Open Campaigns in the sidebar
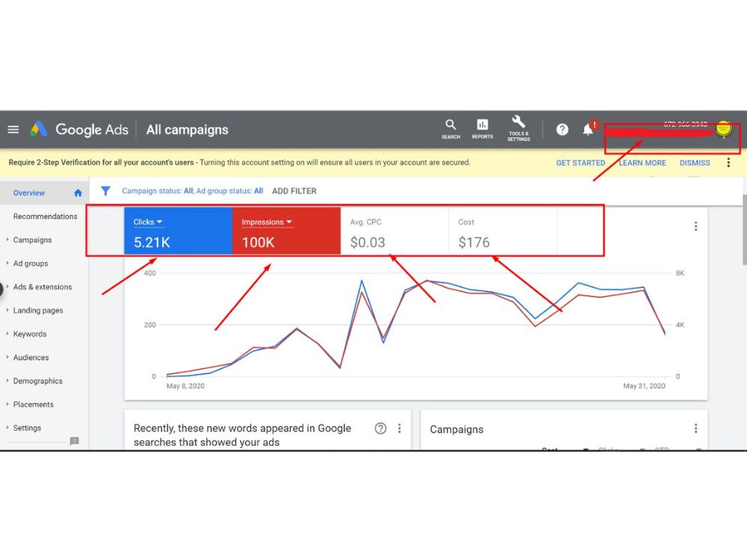 click(32, 240)
